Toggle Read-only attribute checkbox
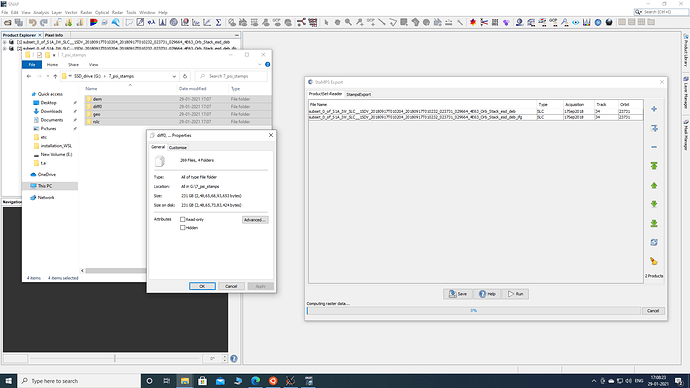The width and height of the screenshot is (690, 388). [183, 219]
